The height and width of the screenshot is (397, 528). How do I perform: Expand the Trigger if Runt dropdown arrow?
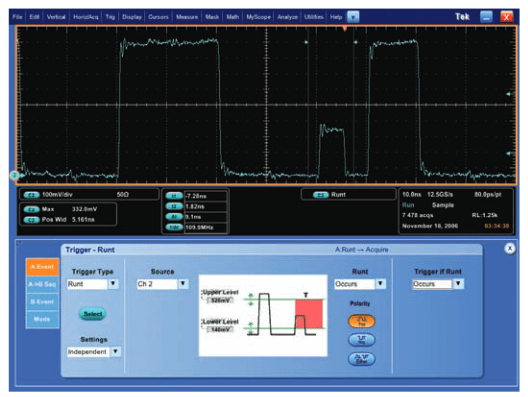(x=458, y=284)
